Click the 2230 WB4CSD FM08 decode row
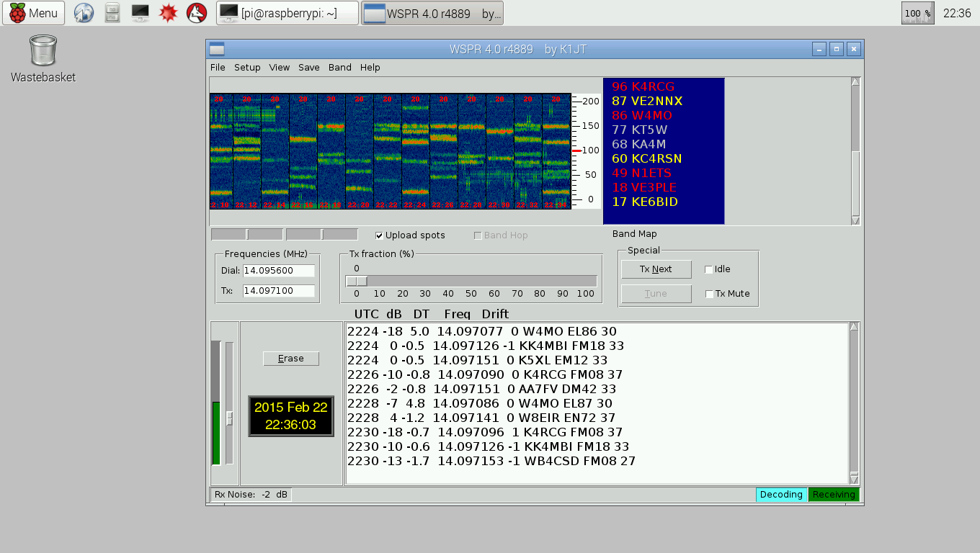 pos(491,462)
